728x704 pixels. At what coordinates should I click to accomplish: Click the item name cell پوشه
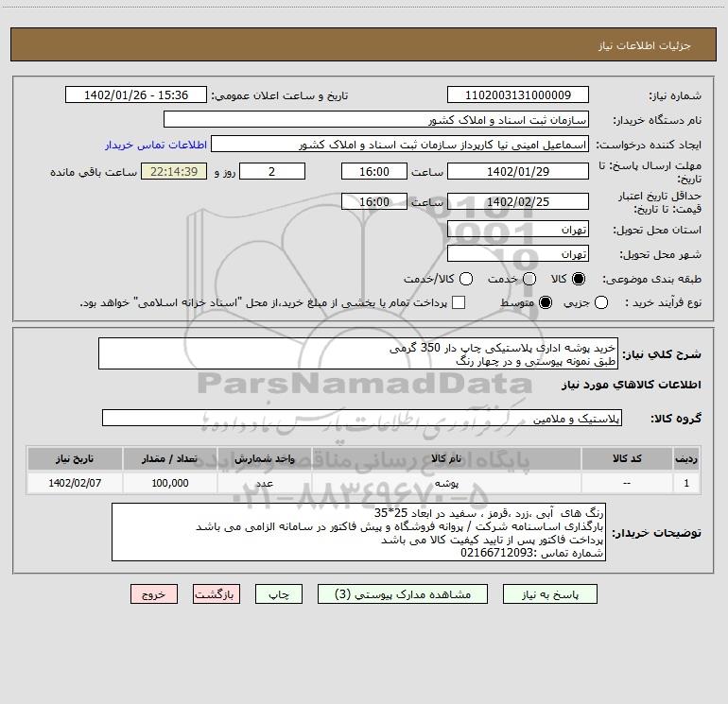[446, 483]
